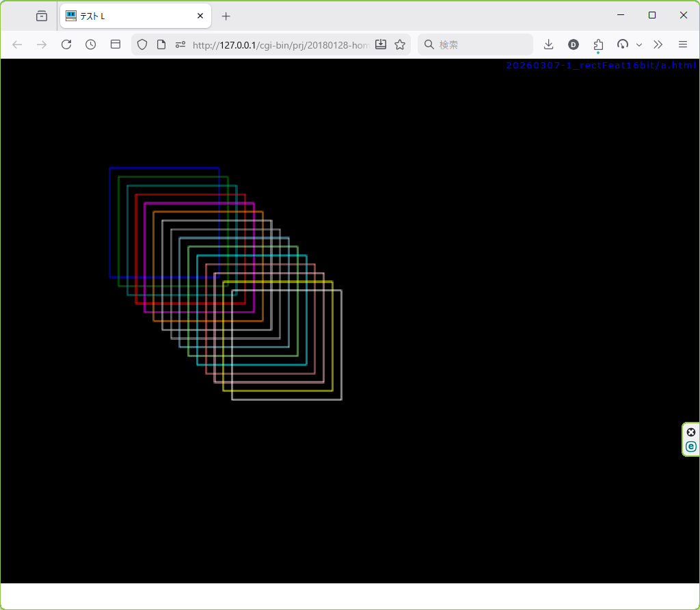Open site permissions info icon
This screenshot has height=610, width=700.
tap(180, 44)
